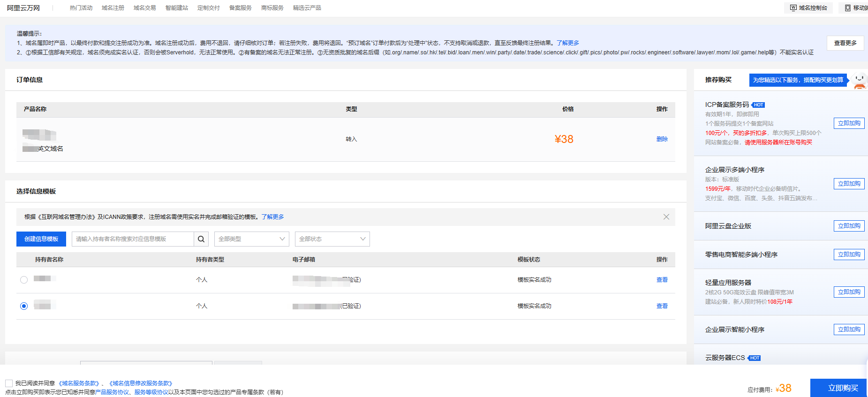
Task: Click the 阿里云万网 logo
Action: coord(23,8)
